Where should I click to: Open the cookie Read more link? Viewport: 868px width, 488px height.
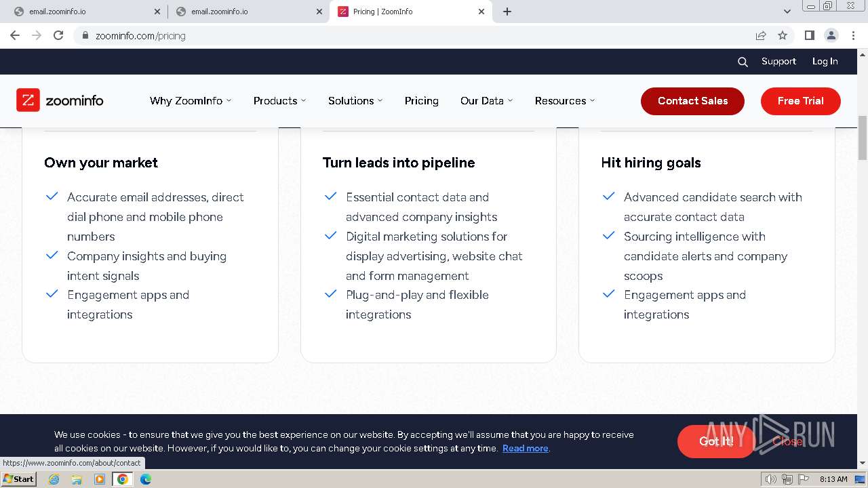[x=525, y=448]
